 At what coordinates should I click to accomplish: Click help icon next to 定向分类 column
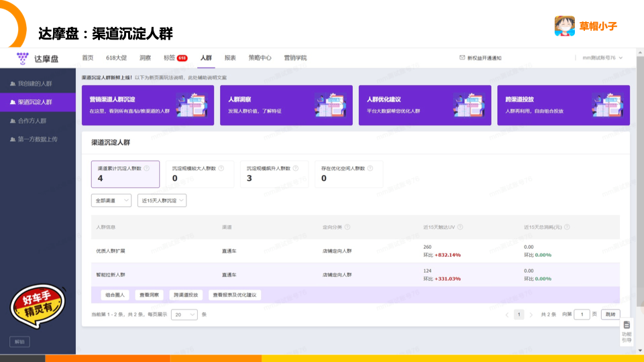pyautogui.click(x=347, y=227)
